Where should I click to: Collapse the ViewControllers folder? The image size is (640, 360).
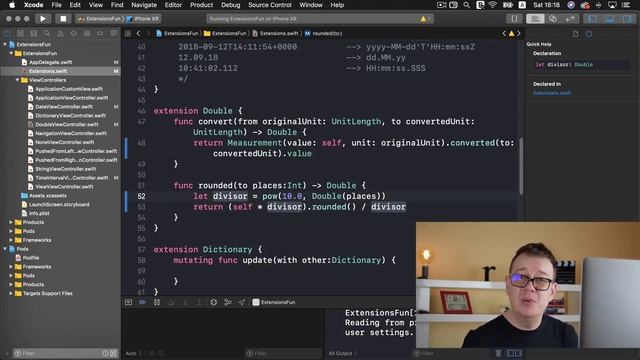tap(17, 80)
